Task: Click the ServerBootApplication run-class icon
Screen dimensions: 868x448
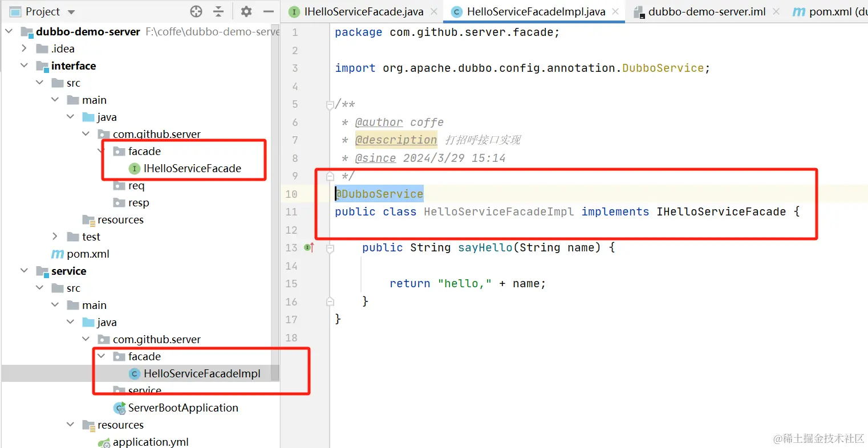Action: point(120,408)
